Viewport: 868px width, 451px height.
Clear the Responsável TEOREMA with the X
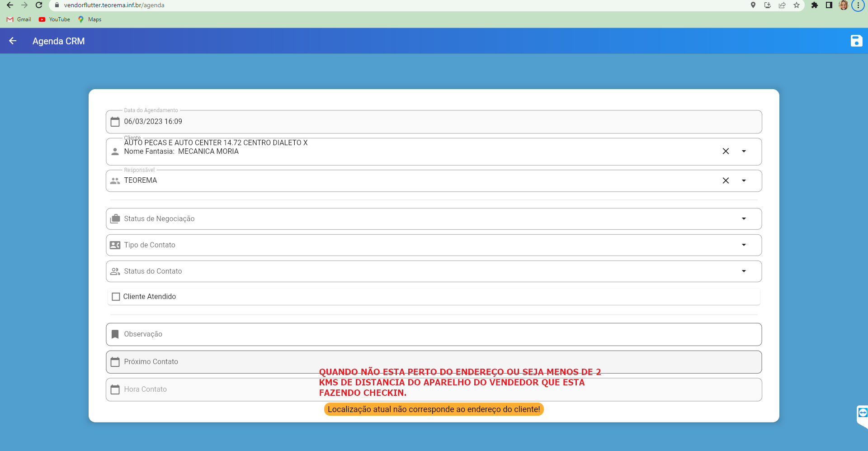(726, 180)
